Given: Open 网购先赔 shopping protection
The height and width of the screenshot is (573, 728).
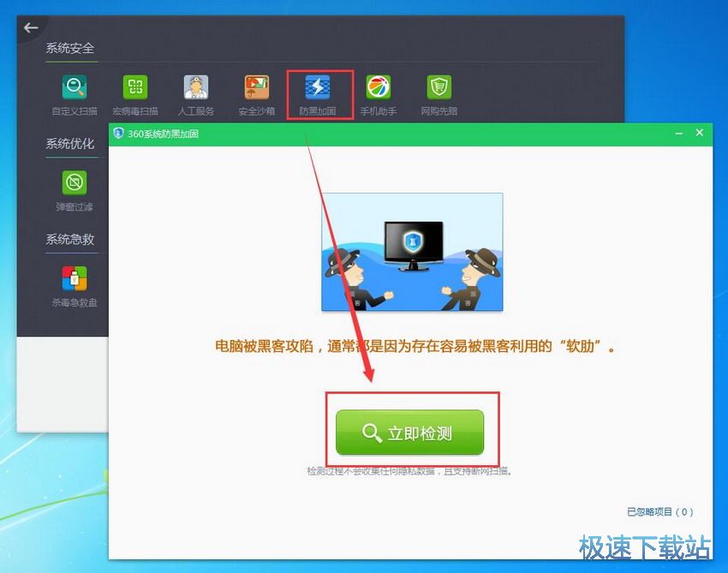Looking at the screenshot, I should point(439,95).
